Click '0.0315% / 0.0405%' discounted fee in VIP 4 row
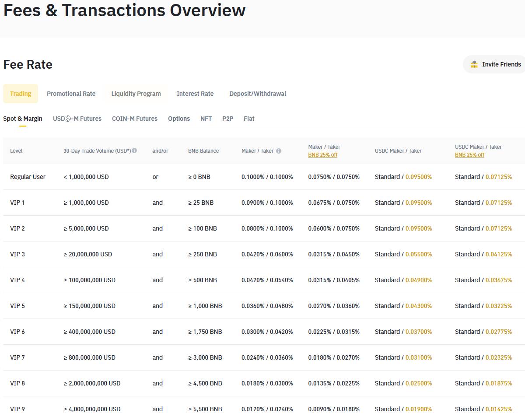Viewport: 525px width, 420px height. pyautogui.click(x=334, y=280)
